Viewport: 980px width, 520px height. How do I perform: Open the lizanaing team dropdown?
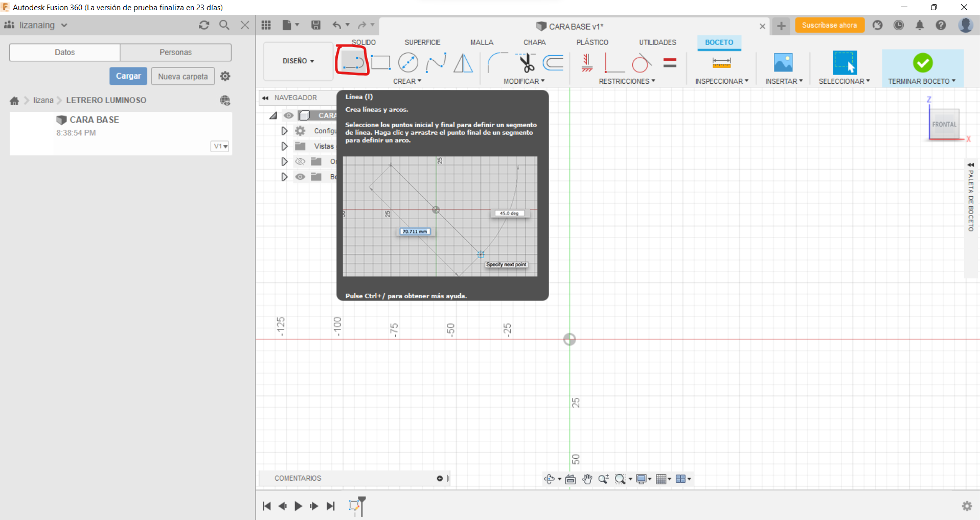coord(36,25)
